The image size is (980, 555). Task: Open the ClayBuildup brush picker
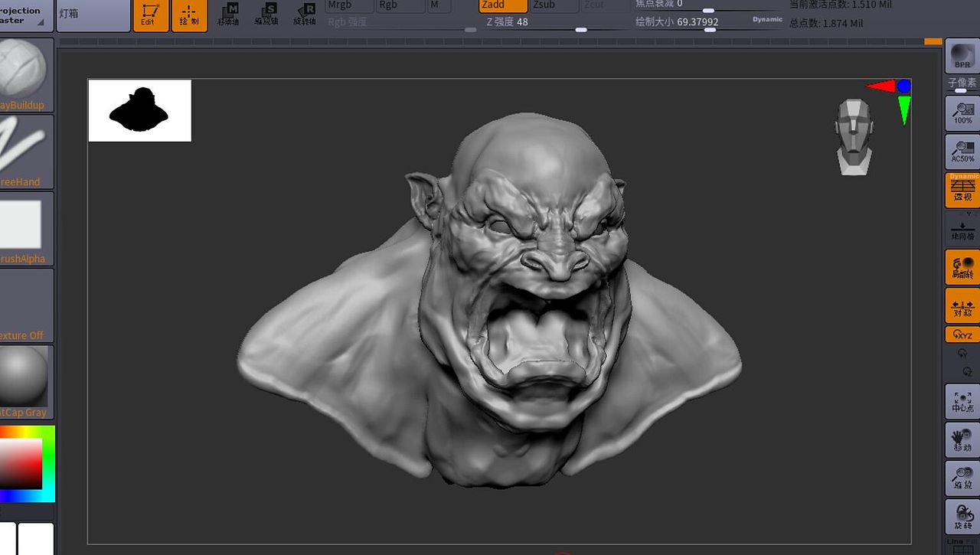tap(27, 74)
